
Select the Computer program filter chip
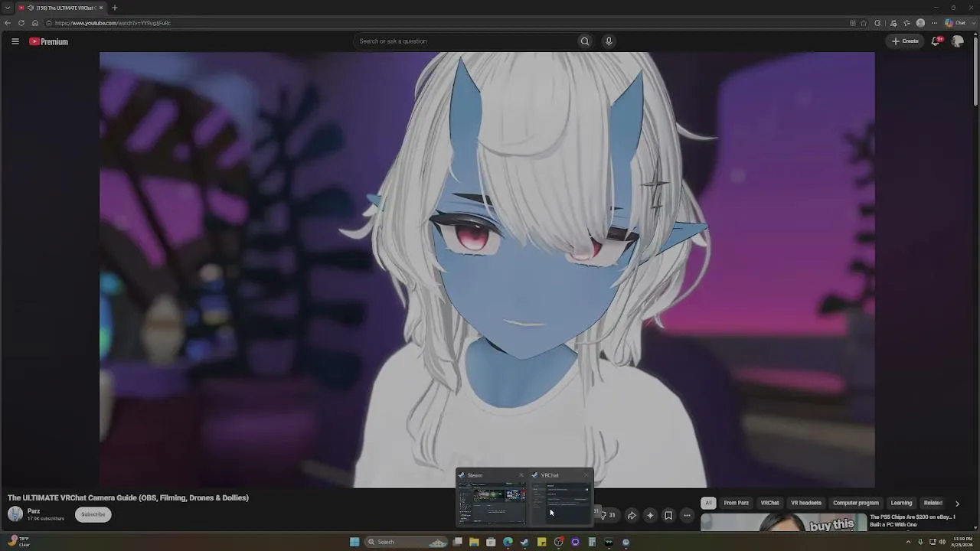856,503
